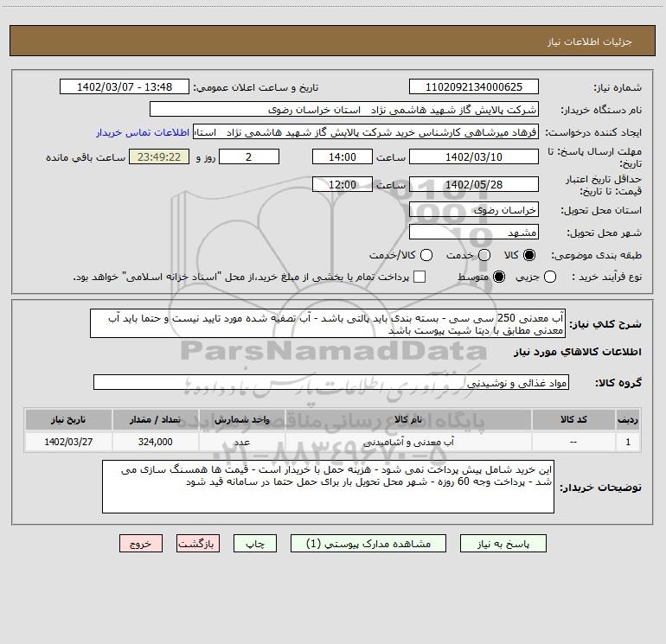This screenshot has width=666, height=644.
Task: Click row number cell 1
Action: pyautogui.click(x=628, y=442)
